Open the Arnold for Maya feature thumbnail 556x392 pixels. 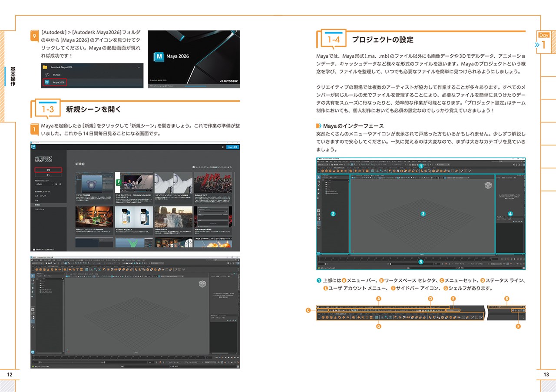(134, 219)
